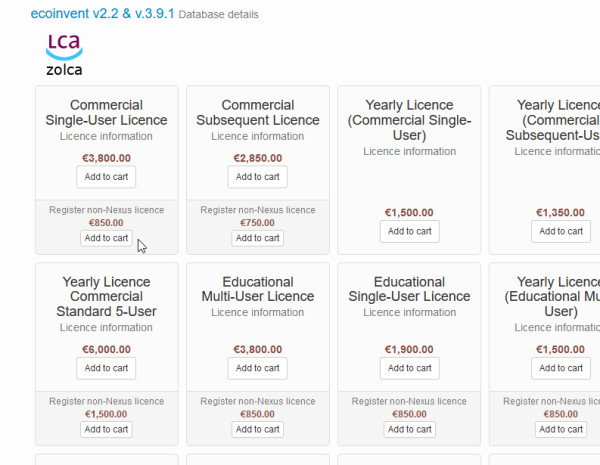Screen dimensions: 600x465
Task: Add Educational Single-User Licence €1,900.00 to cart
Action: 409,368
